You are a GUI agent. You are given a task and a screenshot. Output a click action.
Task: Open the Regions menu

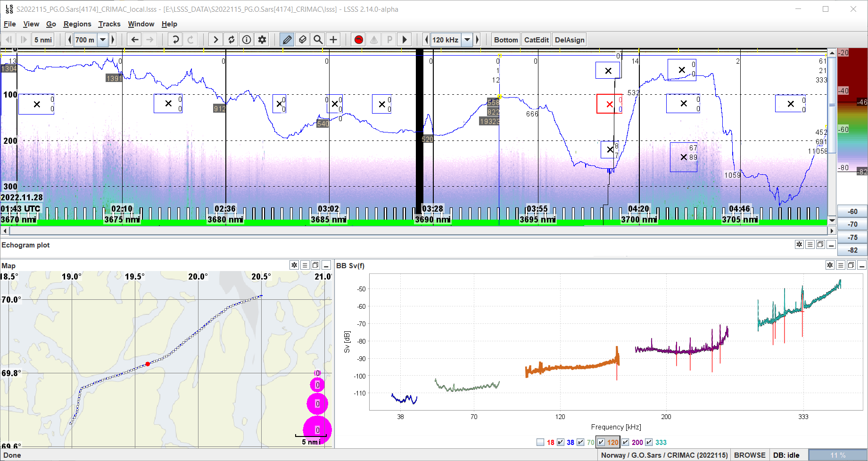(77, 24)
